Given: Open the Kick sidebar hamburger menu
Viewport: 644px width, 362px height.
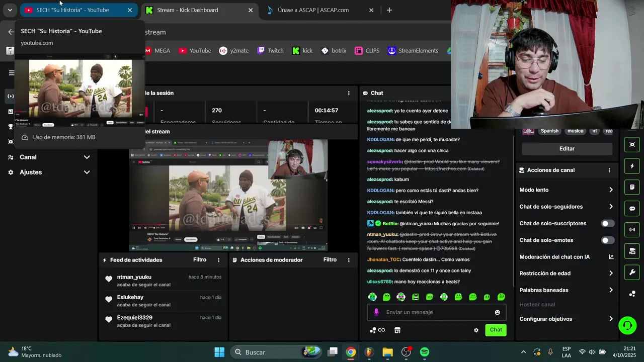Looking at the screenshot, I should pyautogui.click(x=11, y=72).
